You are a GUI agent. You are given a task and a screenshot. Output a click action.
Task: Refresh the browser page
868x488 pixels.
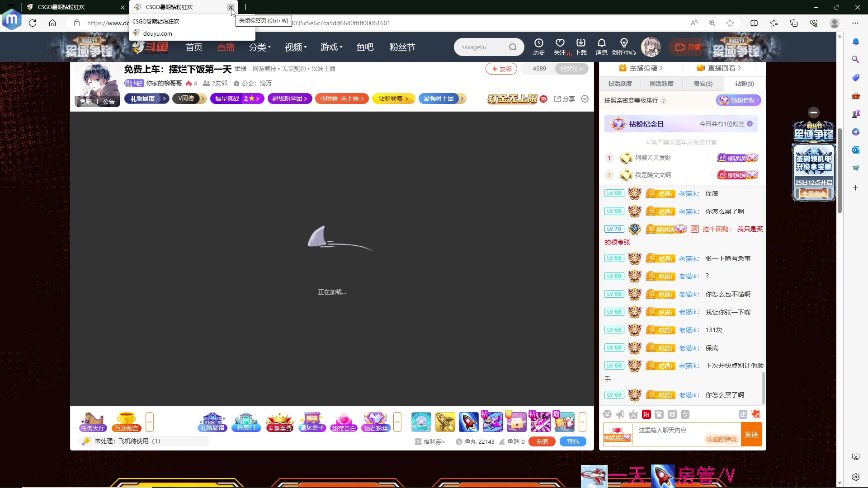coord(33,23)
